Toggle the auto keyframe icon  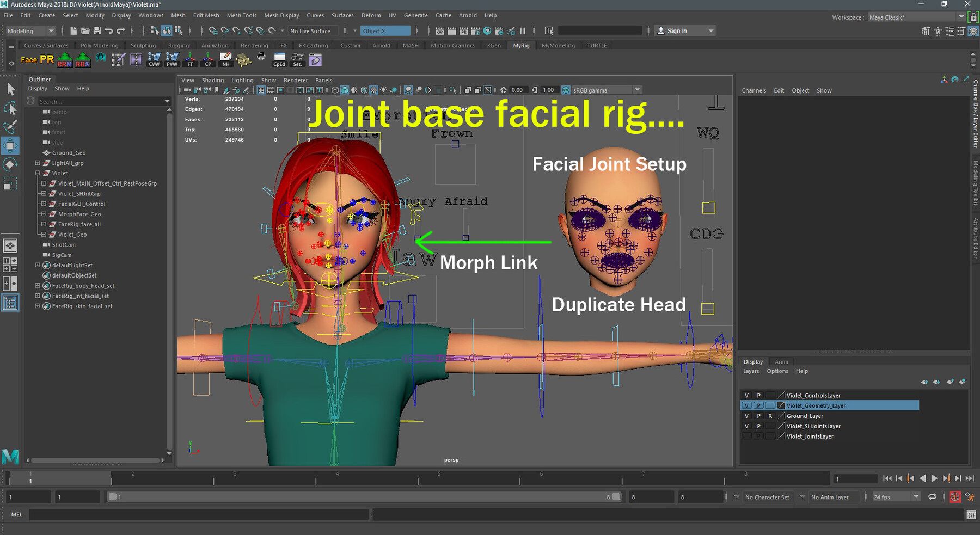[x=955, y=497]
